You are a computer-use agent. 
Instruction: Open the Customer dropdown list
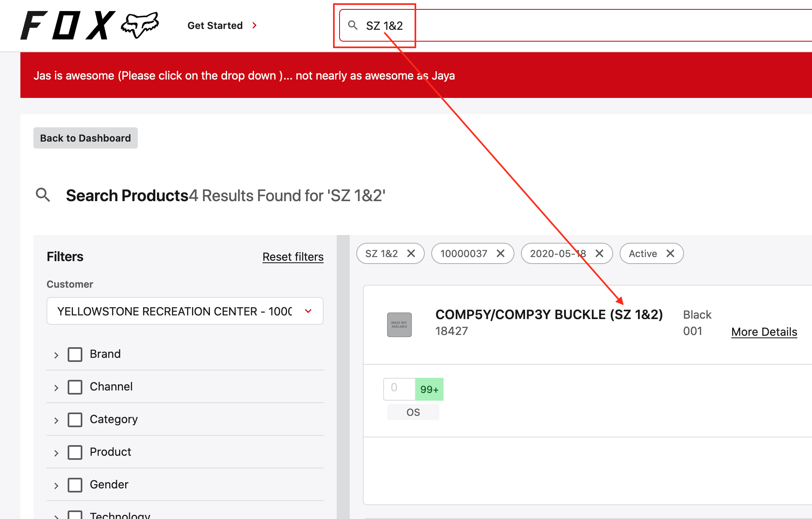[185, 311]
